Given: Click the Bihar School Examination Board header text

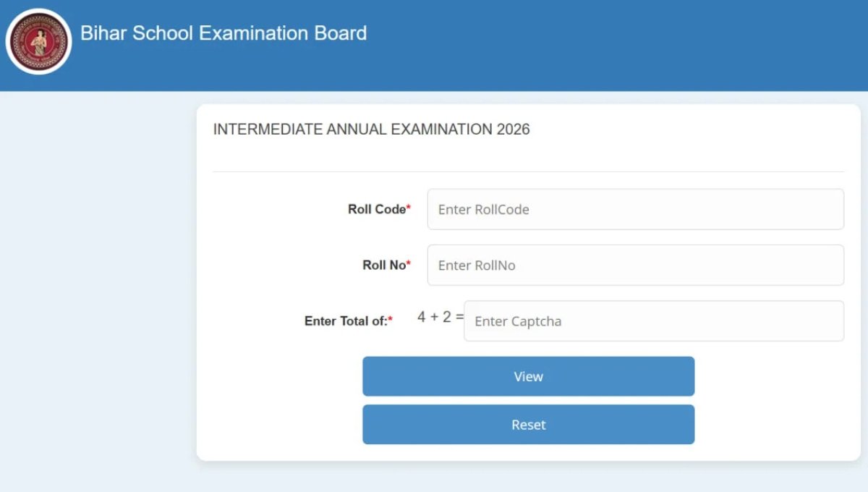Looking at the screenshot, I should coord(225,33).
